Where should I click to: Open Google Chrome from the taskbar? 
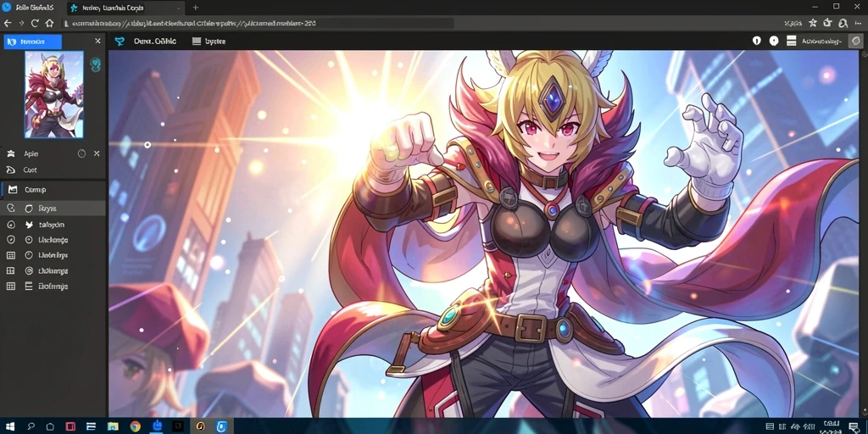[x=135, y=426]
